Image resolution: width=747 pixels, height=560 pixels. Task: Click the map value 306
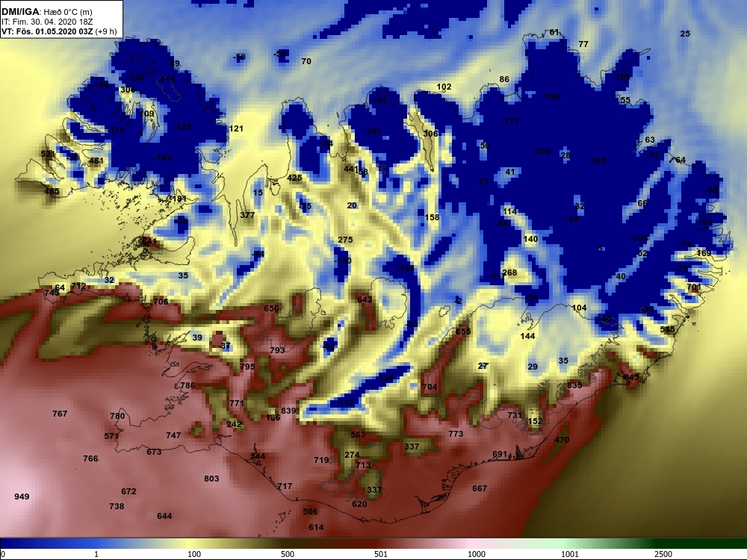click(430, 134)
